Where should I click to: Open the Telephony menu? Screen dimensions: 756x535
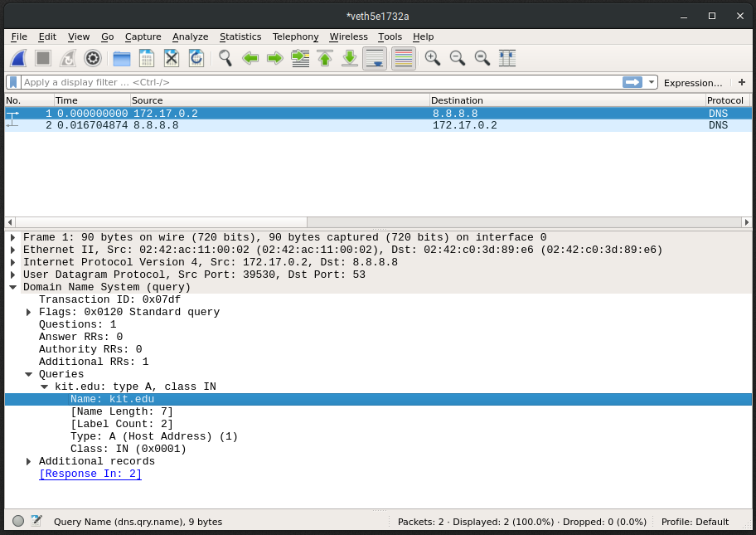point(296,36)
